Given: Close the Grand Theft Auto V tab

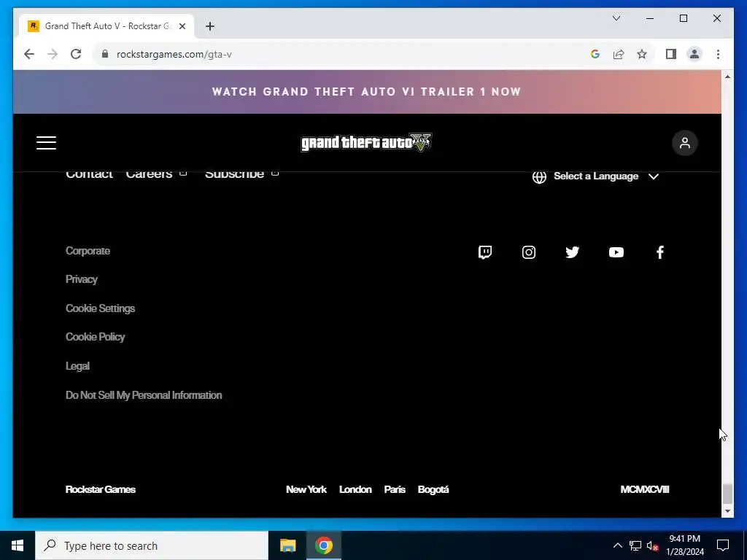Looking at the screenshot, I should [182, 26].
